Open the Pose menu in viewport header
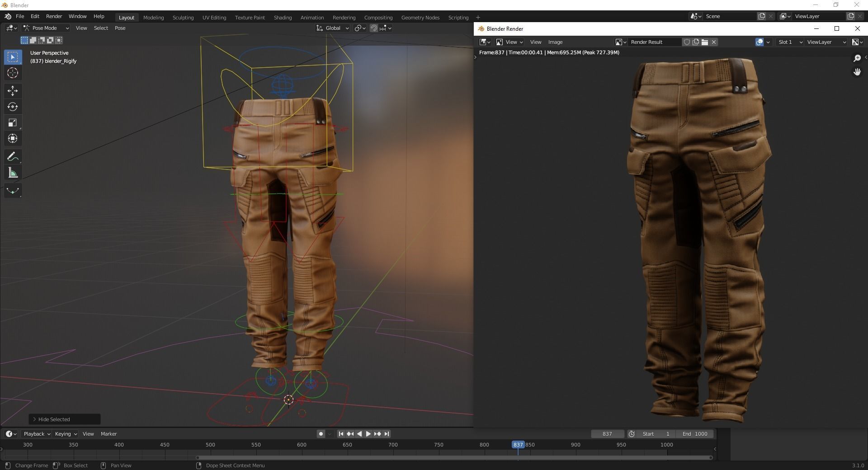The image size is (868, 470). (120, 28)
